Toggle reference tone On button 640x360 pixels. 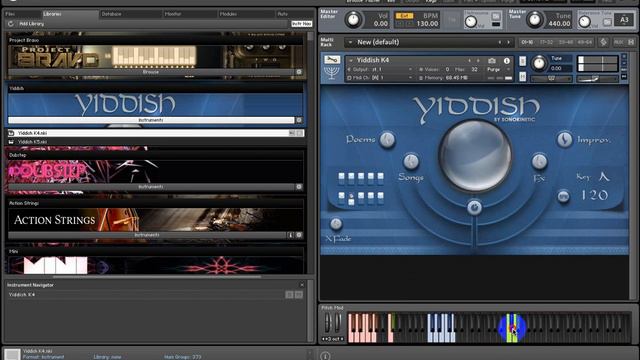point(607,22)
